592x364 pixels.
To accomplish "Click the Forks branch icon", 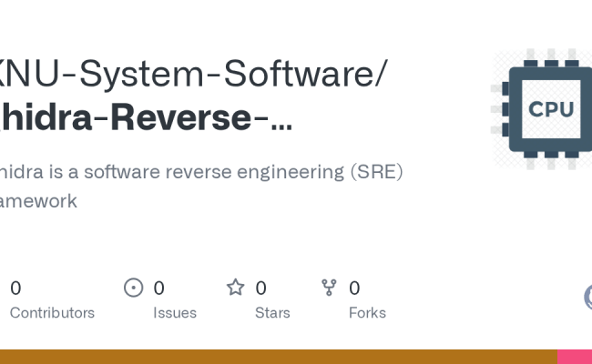I will point(329,288).
